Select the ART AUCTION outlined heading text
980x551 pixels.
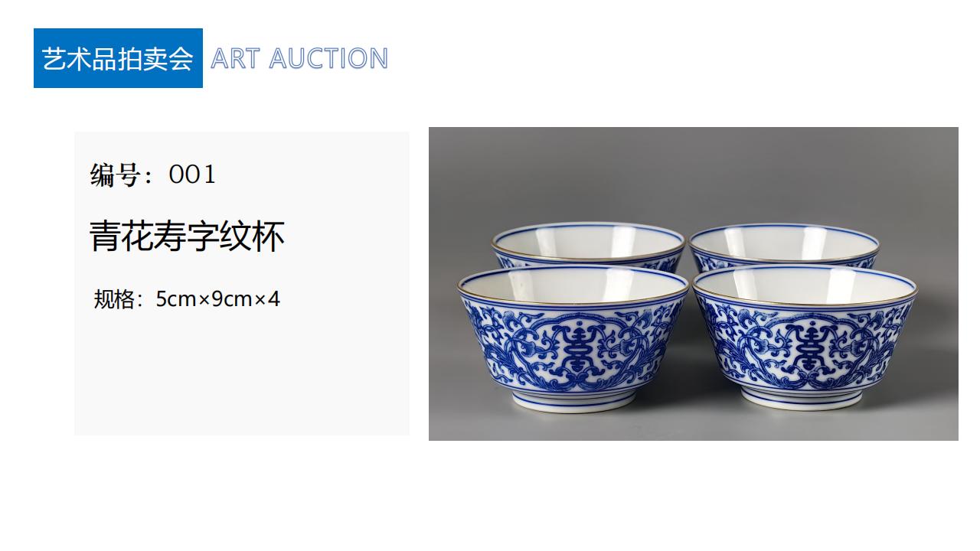point(299,59)
